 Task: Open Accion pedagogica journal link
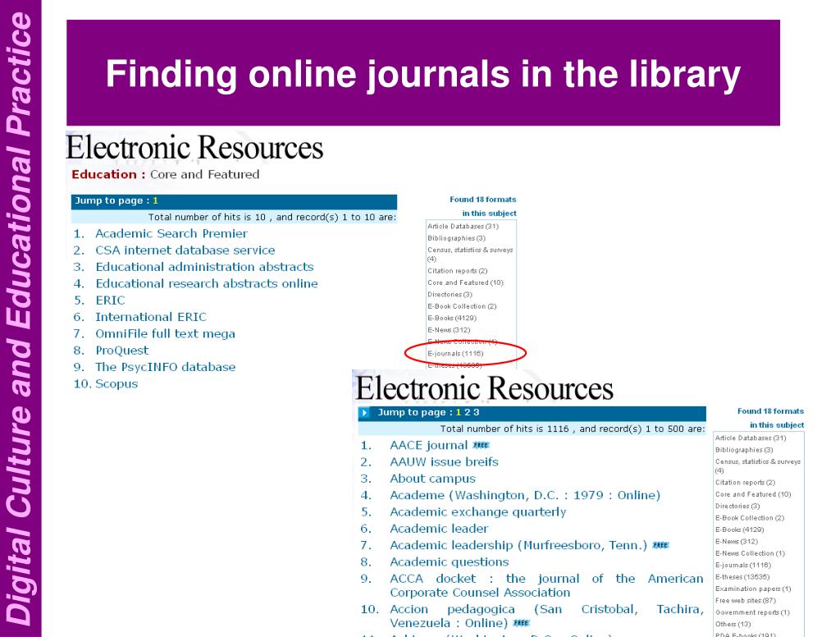[546, 616]
